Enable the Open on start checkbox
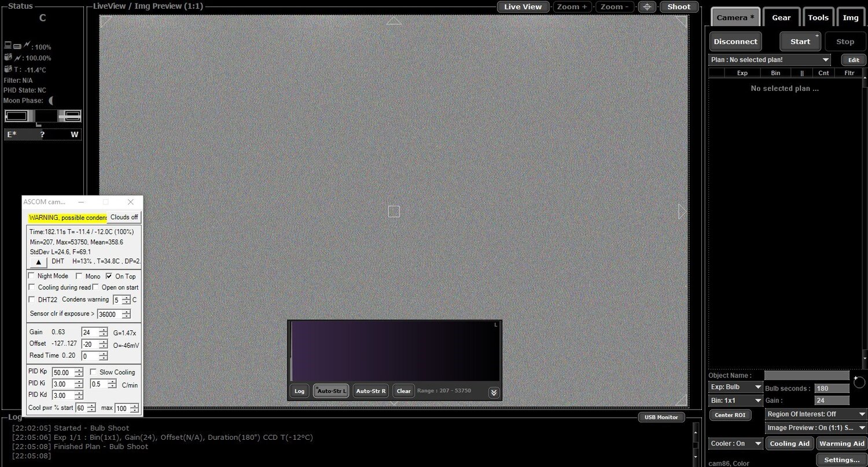The width and height of the screenshot is (868, 467). [96, 287]
